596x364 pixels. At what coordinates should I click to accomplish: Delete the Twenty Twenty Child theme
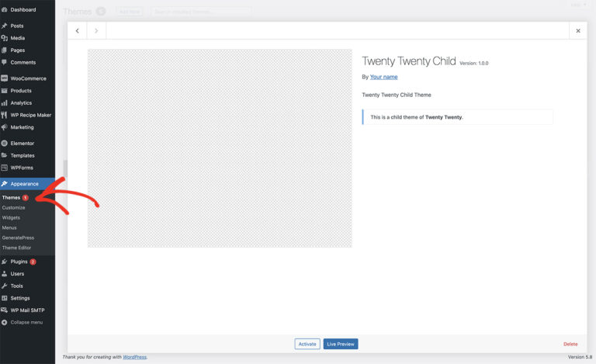click(x=570, y=344)
